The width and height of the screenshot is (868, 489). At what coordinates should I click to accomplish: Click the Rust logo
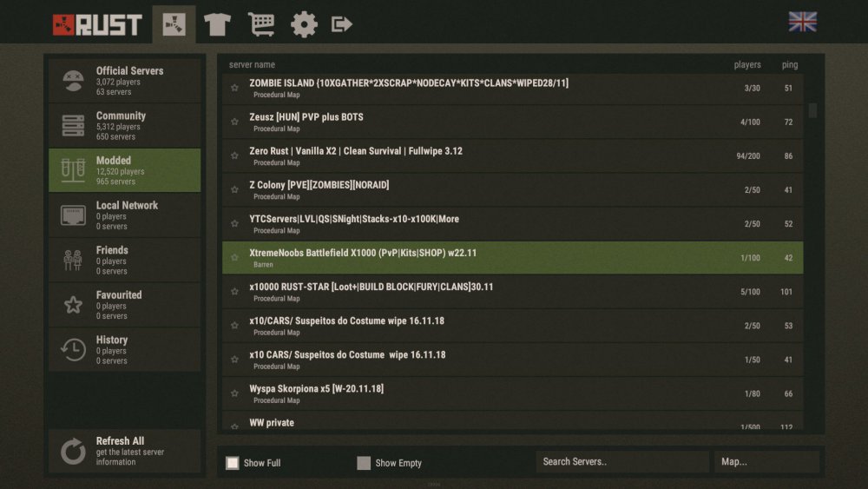pos(96,24)
